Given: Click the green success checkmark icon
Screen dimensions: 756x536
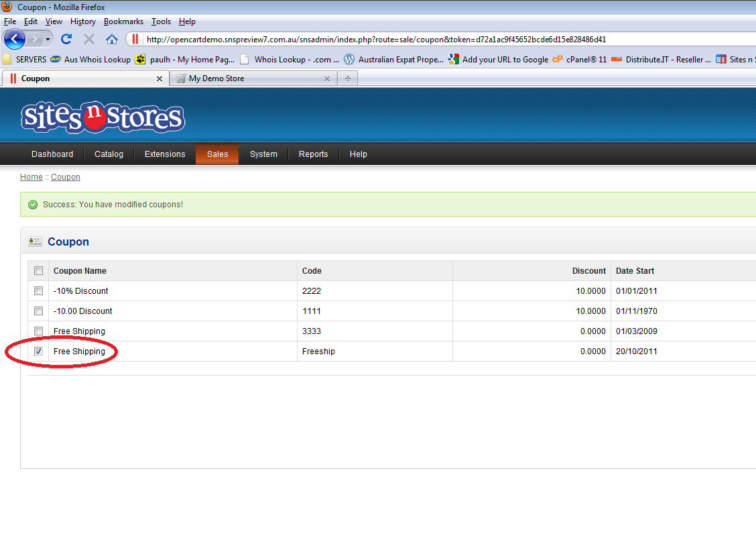Looking at the screenshot, I should click(33, 205).
